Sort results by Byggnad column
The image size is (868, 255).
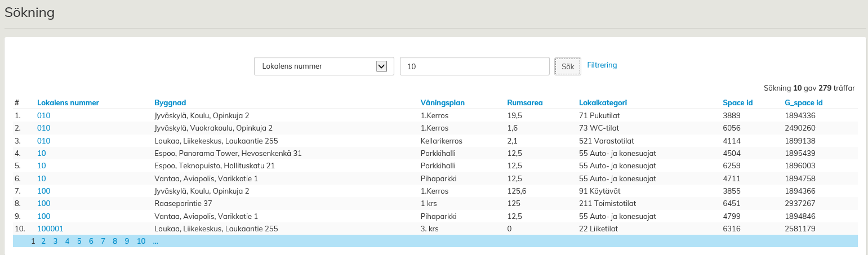pyautogui.click(x=170, y=102)
